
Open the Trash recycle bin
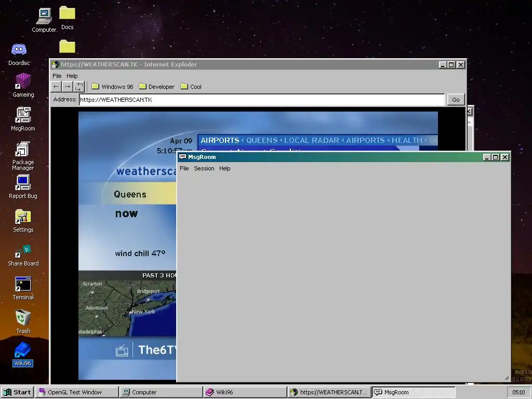coord(23,322)
